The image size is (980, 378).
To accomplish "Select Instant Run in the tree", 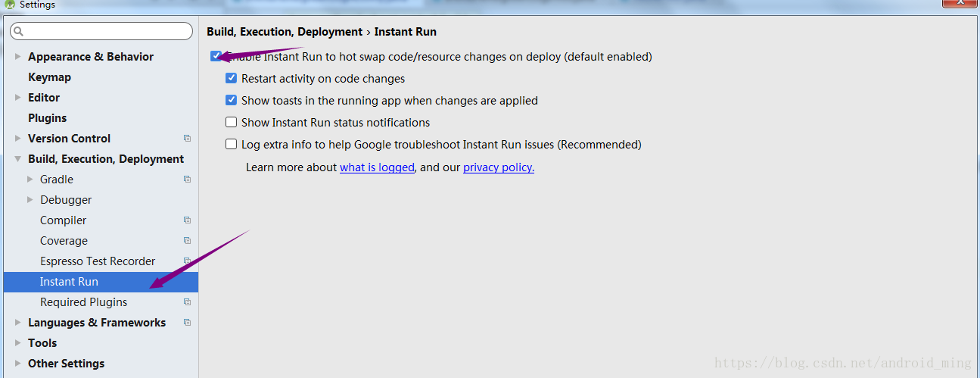I will pyautogui.click(x=101, y=282).
